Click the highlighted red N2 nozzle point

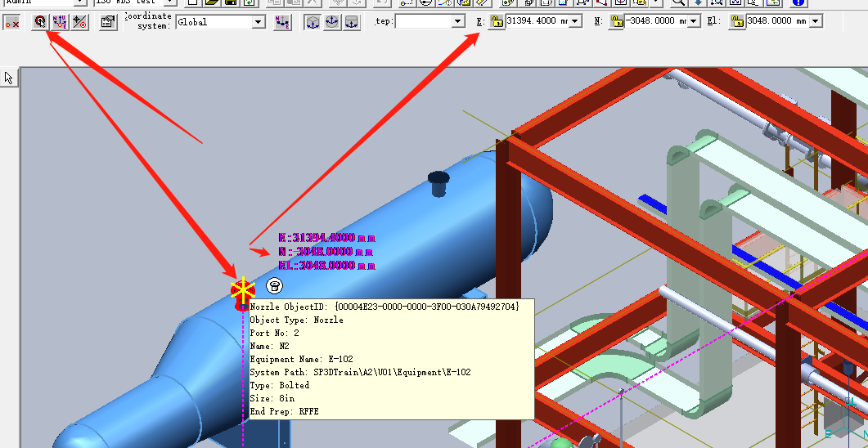242,290
